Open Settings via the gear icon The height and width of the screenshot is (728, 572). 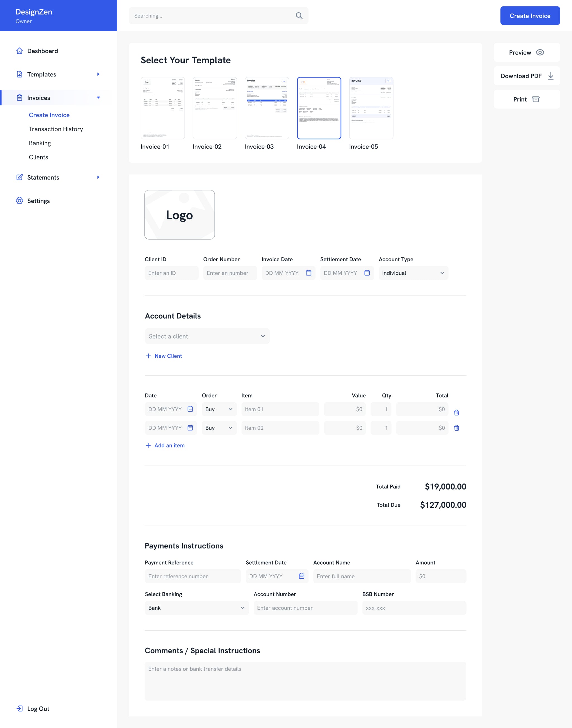pyautogui.click(x=20, y=201)
